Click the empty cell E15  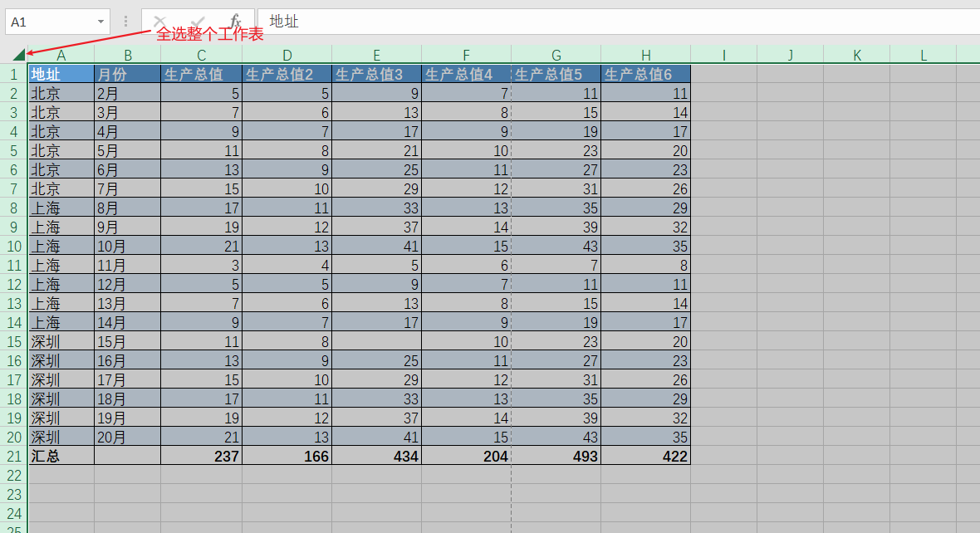377,341
